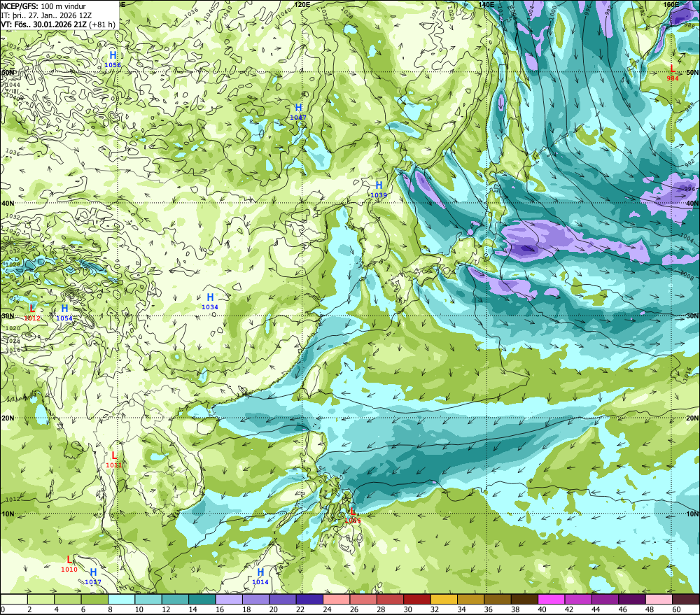Pick the dark indigo 22–24 legend swatch
Image resolution: width=700 pixels, height=615 pixels.
click(x=310, y=599)
